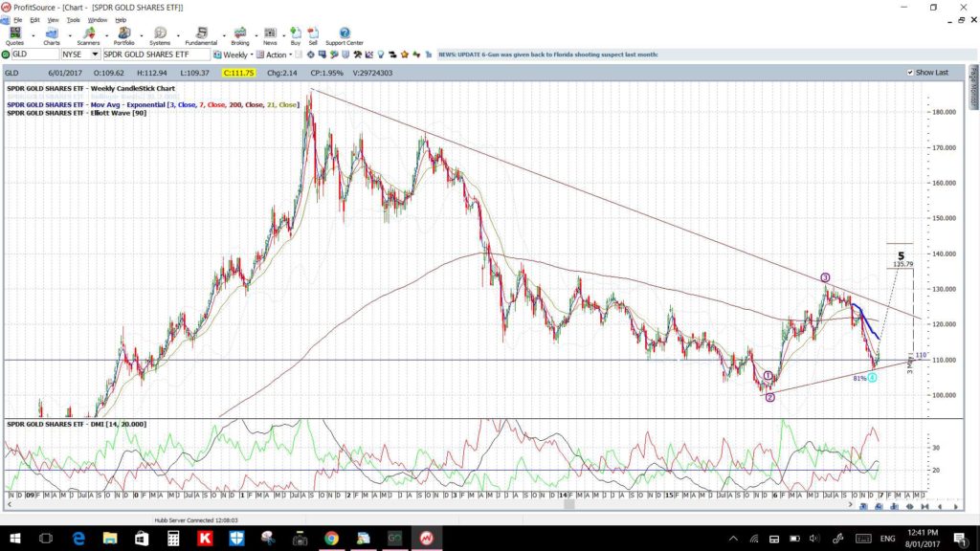
Task: Click the highlighted close price C:111.75
Action: click(238, 73)
